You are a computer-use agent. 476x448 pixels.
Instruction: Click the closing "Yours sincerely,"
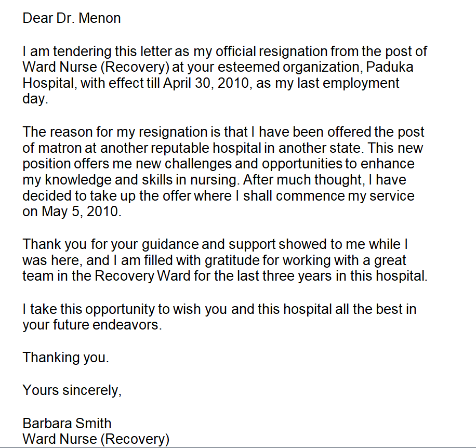tap(72, 390)
